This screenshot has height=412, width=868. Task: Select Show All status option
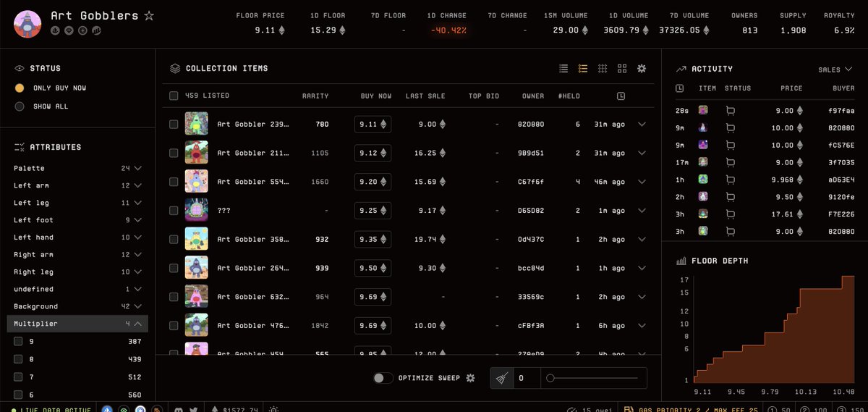(x=20, y=106)
